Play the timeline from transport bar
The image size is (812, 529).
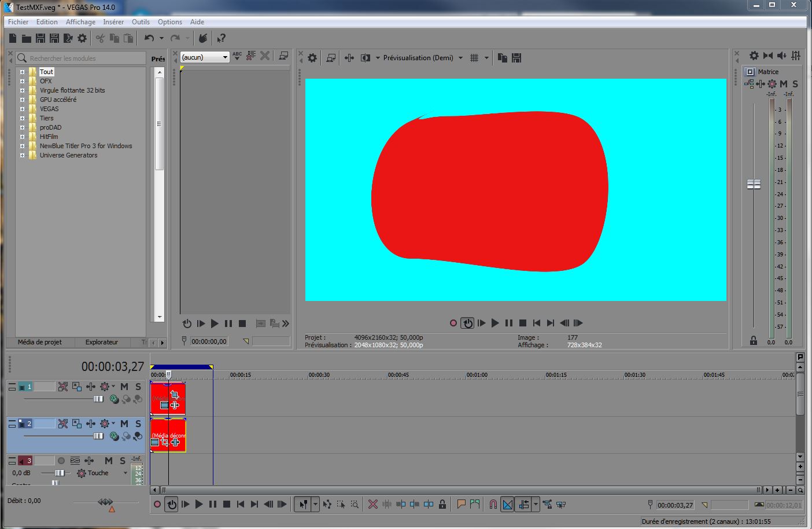[199, 505]
